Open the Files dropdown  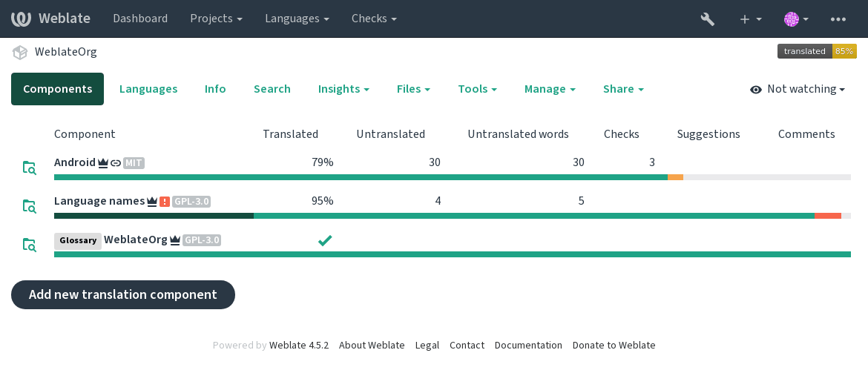[413, 89]
